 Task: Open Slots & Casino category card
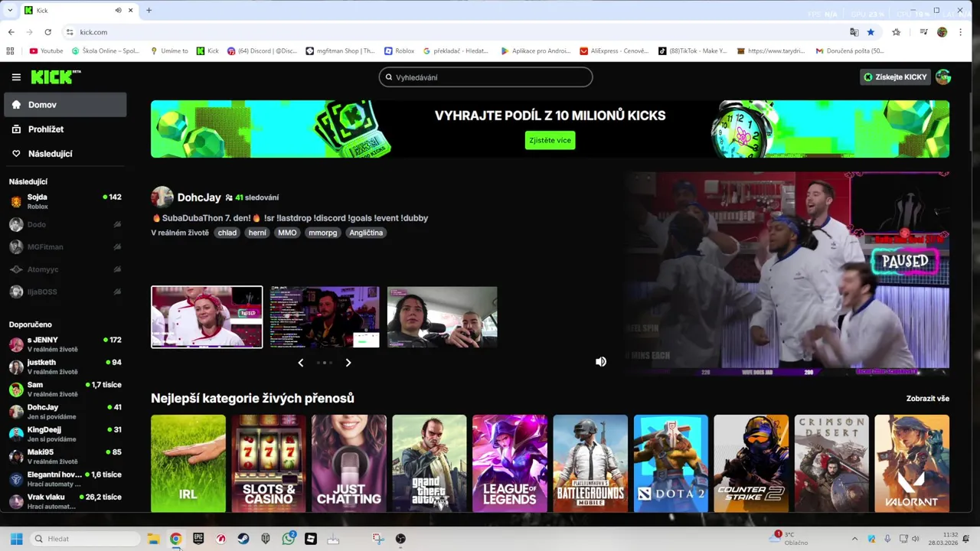pyautogui.click(x=269, y=464)
